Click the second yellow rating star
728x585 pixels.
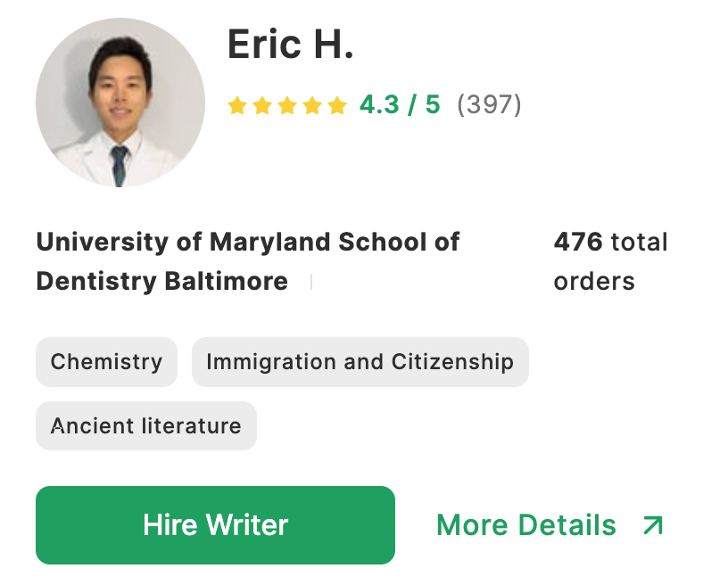261,106
